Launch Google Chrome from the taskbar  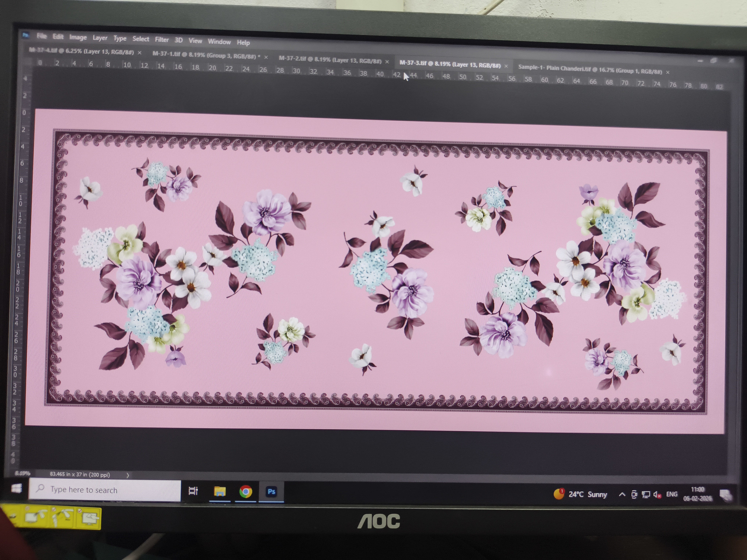click(245, 491)
